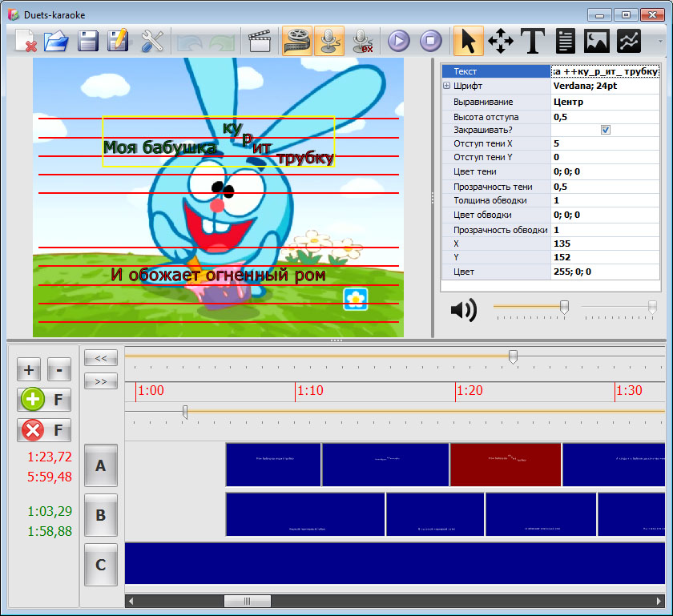Expand the Шрифт property row
Screen dimensions: 673x616
(446, 87)
